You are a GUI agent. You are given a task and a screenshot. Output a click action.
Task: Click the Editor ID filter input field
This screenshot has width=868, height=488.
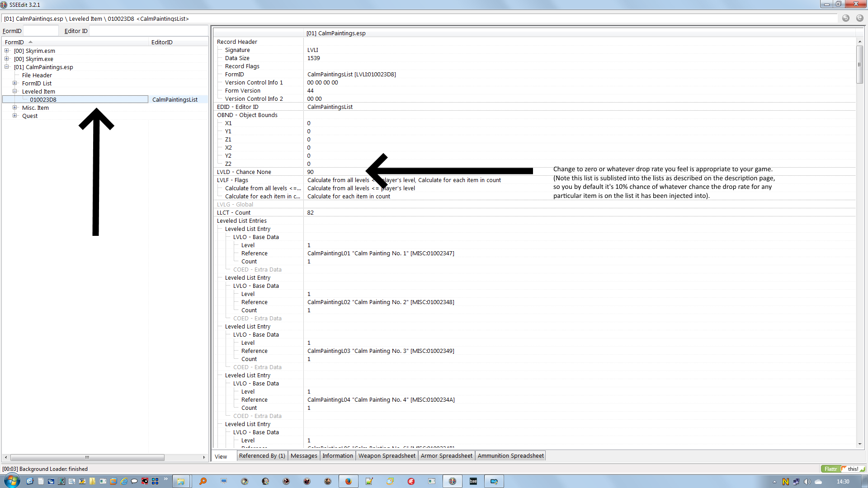[148, 31]
